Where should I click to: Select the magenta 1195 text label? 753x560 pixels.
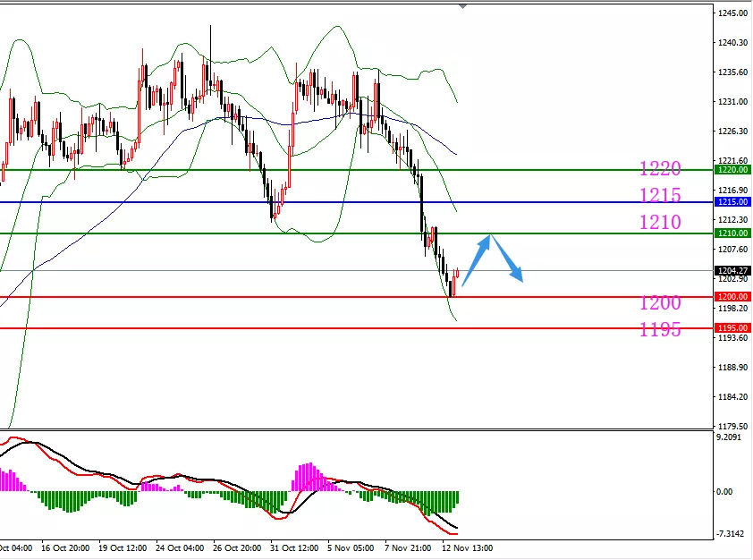pyautogui.click(x=660, y=330)
